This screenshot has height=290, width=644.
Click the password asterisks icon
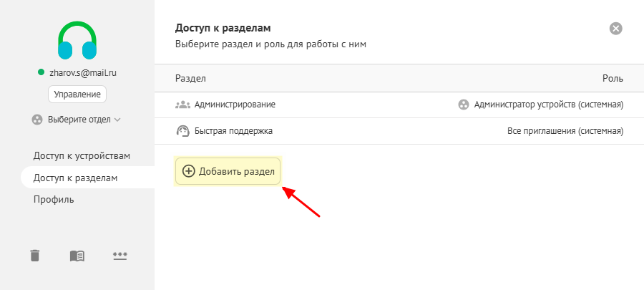120,256
